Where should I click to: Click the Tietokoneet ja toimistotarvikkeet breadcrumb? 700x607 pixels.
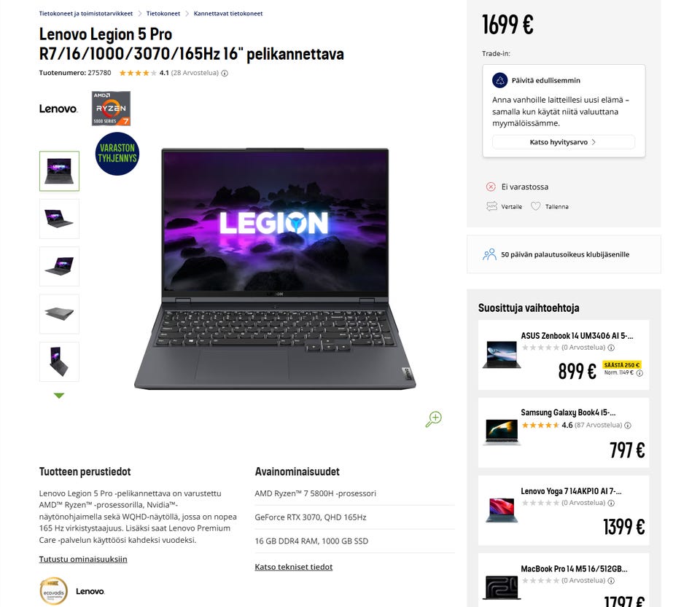point(86,13)
